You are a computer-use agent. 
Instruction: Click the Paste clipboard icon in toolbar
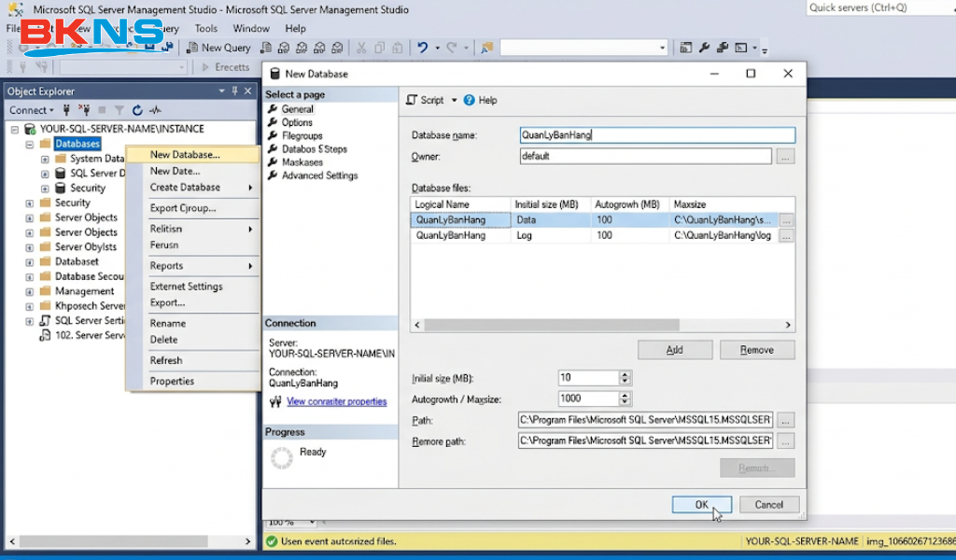397,48
